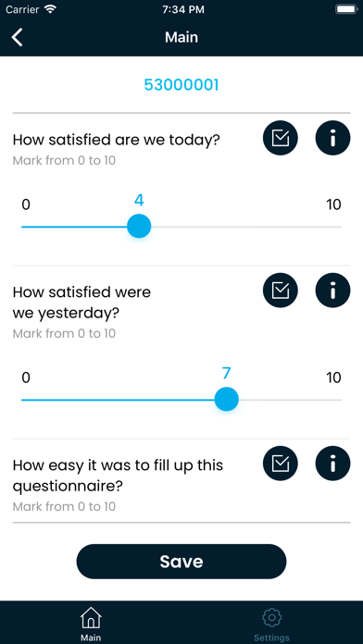Image resolution: width=363 pixels, height=644 pixels.
Task: Switch to the Main tab
Action: [91, 624]
